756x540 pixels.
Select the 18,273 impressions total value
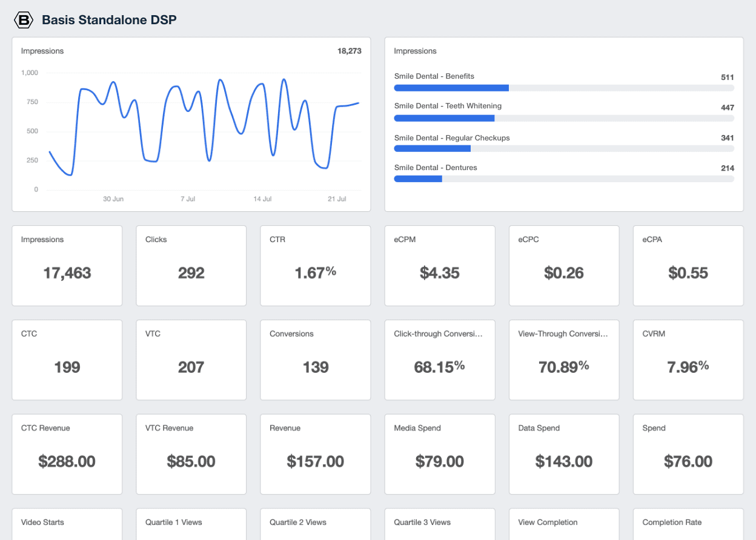pos(351,51)
